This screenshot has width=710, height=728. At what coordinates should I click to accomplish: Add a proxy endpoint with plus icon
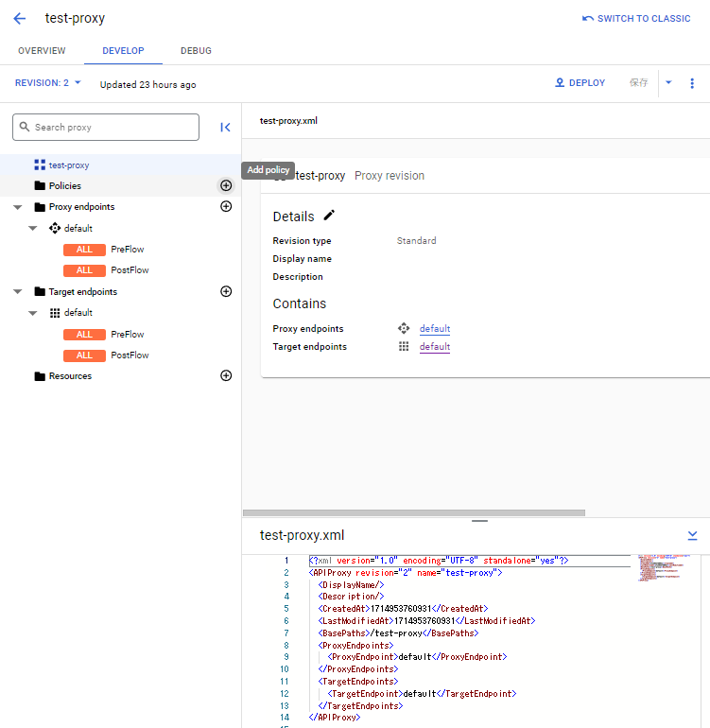tap(226, 207)
